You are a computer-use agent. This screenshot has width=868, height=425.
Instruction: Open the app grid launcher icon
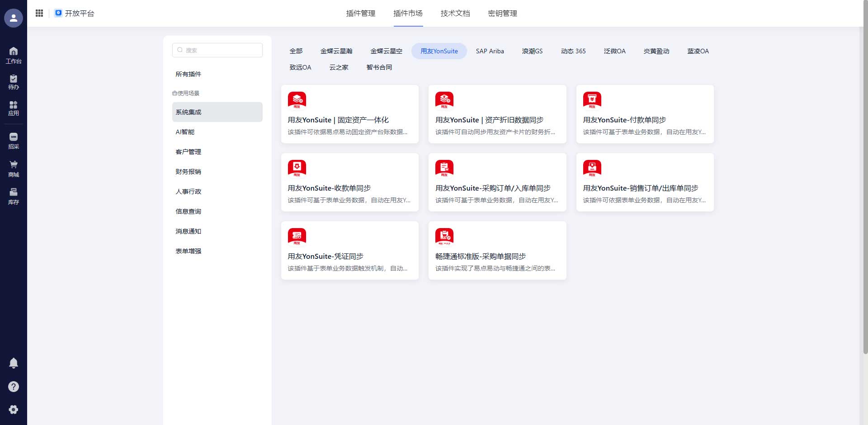click(x=39, y=13)
